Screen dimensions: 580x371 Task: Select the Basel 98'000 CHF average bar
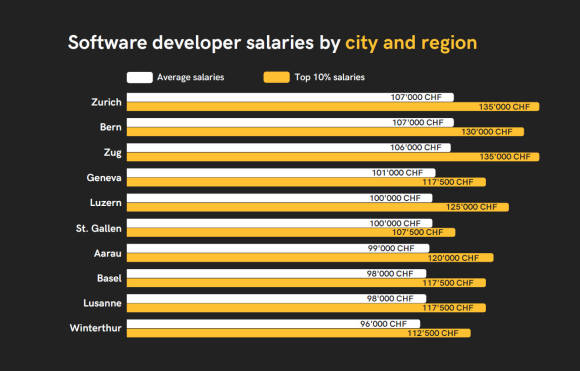coord(276,273)
